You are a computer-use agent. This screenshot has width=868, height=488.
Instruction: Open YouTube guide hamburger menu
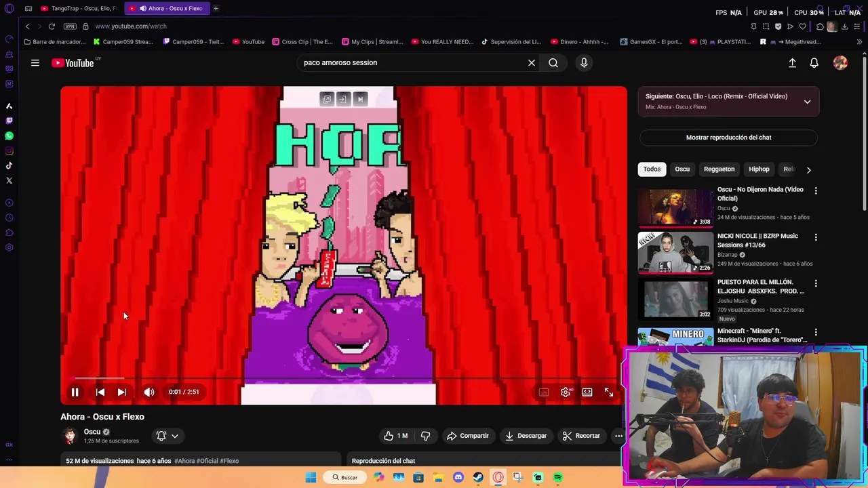coord(35,63)
